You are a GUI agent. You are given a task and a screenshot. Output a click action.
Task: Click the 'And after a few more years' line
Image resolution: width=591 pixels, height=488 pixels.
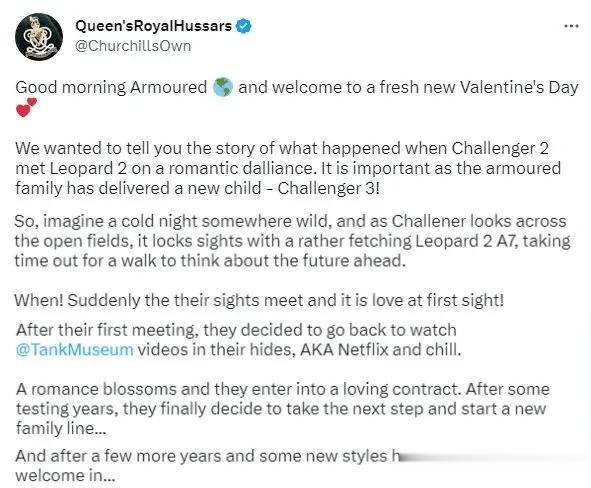[x=207, y=456]
